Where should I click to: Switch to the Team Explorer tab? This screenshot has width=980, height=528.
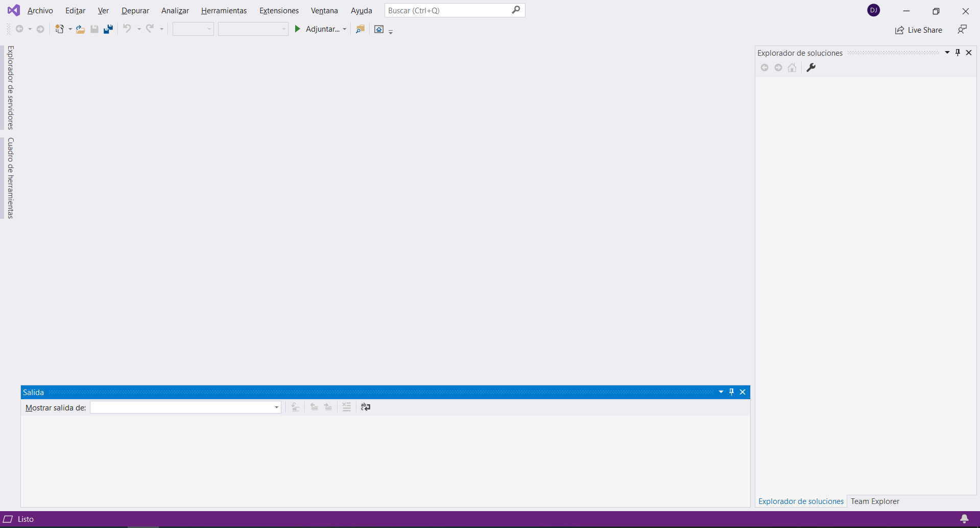pyautogui.click(x=875, y=501)
